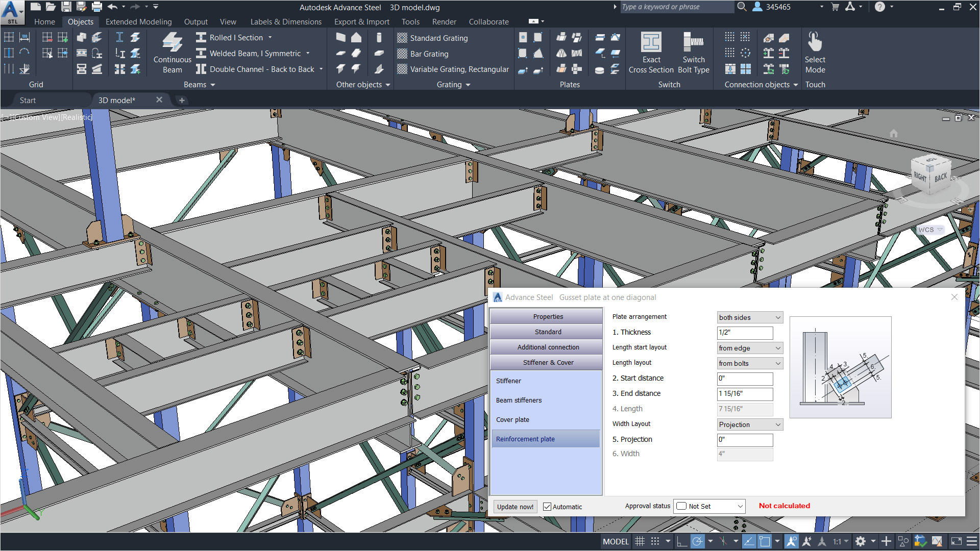Click Exact Cross Section switch icon
This screenshot has height=551, width=980.
651,42
